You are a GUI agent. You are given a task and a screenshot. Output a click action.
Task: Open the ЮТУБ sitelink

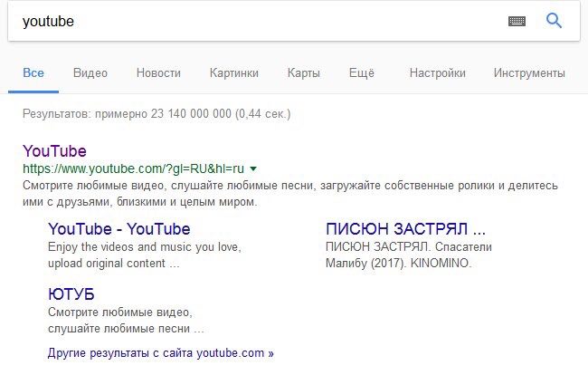click(71, 294)
